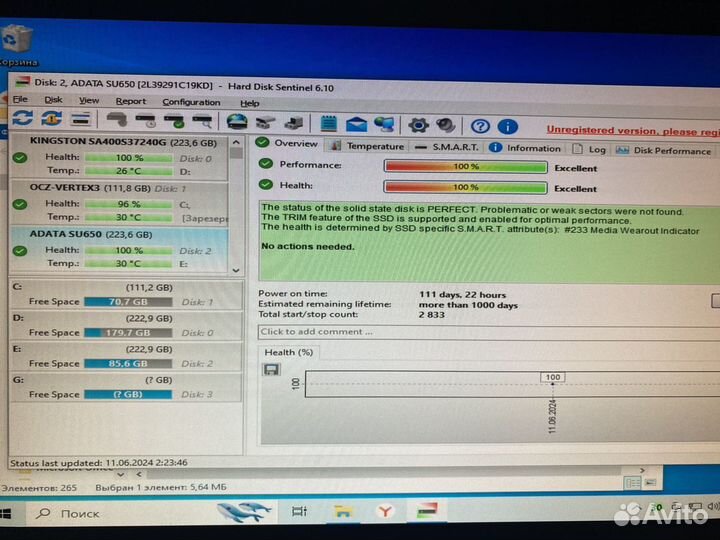This screenshot has height=540, width=720.
Task: Select the D: partition entry
Action: pyautogui.click(x=126, y=325)
